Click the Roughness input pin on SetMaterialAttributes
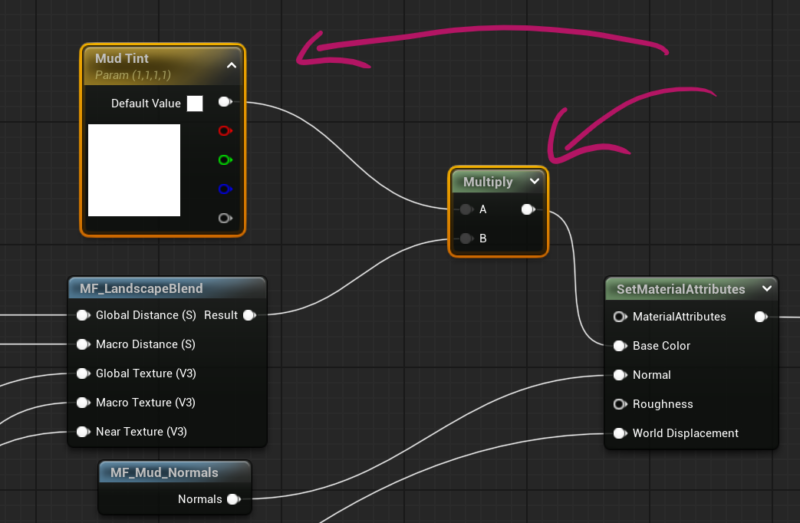 [x=621, y=404]
